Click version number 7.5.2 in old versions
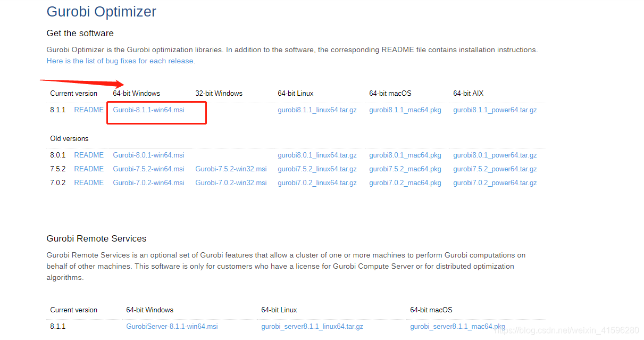The width and height of the screenshot is (644, 340). tap(58, 169)
